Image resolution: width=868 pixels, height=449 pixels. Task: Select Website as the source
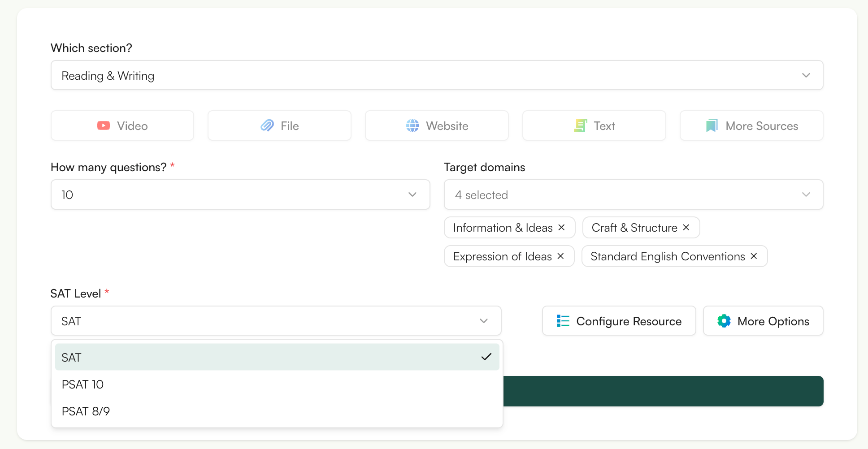437,125
